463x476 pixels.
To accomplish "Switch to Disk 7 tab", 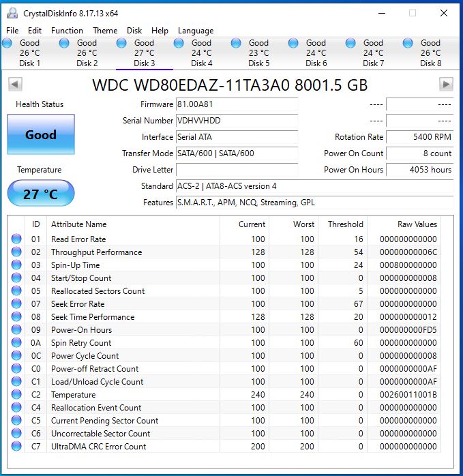I will pyautogui.click(x=374, y=53).
